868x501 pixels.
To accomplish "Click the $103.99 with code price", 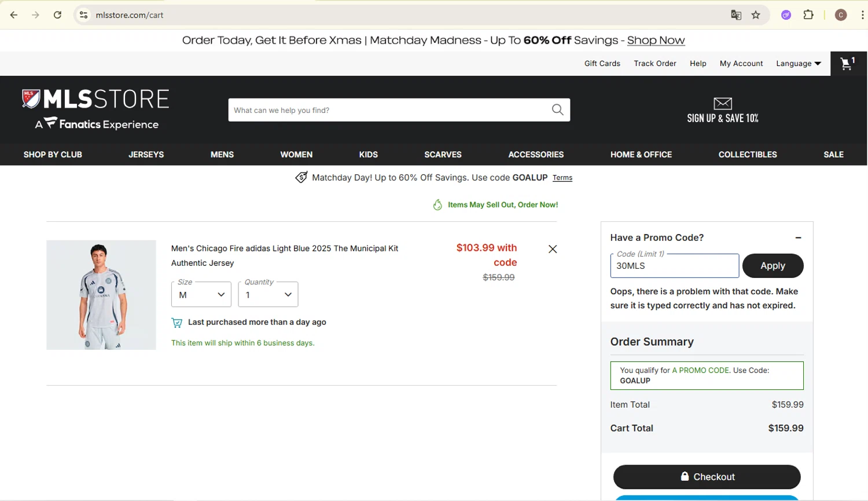I will coord(487,255).
